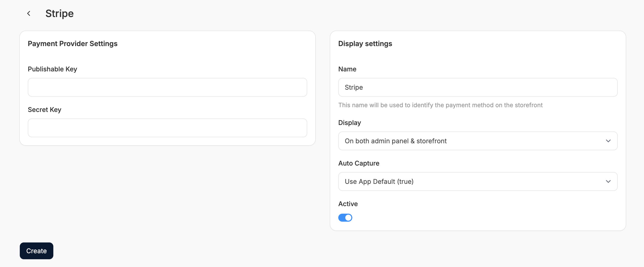Click the Display field label

click(350, 123)
